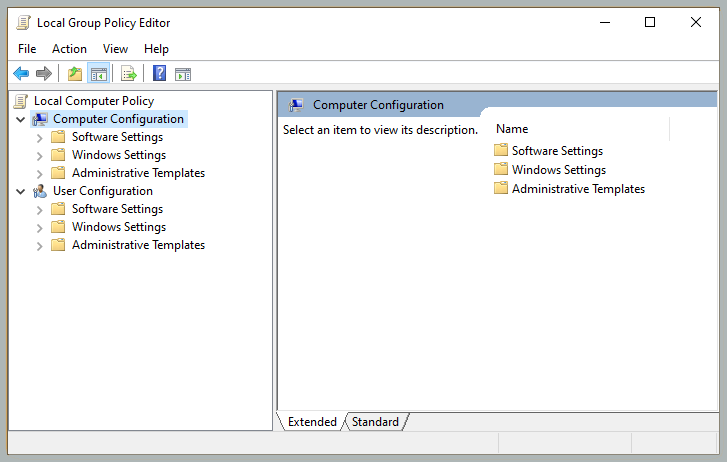Open the View menu

115,49
